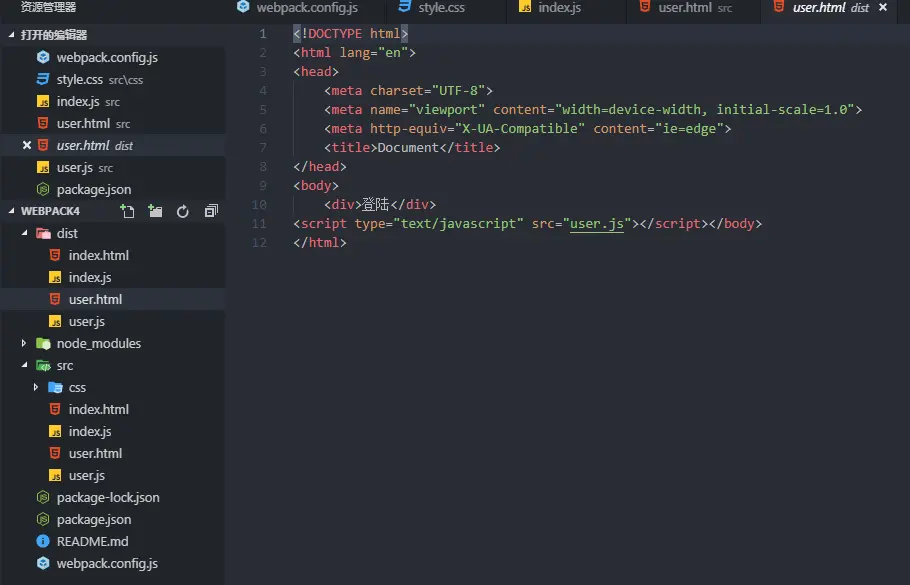Image resolution: width=910 pixels, height=585 pixels.
Task: Open index.js under dist folder
Action: click(113, 277)
